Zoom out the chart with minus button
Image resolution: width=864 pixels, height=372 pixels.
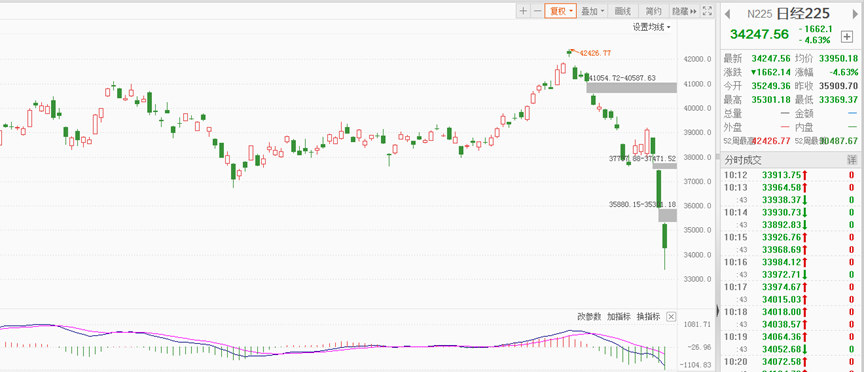point(537,10)
